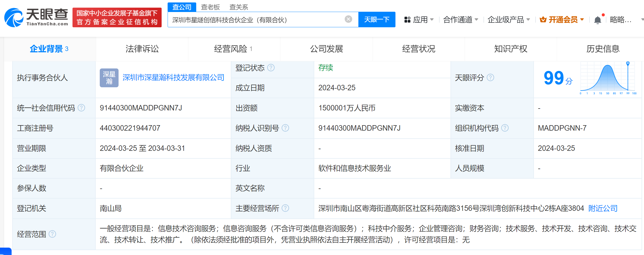Expand the 应用 dropdown menu
This screenshot has width=644, height=255.
pos(419,20)
